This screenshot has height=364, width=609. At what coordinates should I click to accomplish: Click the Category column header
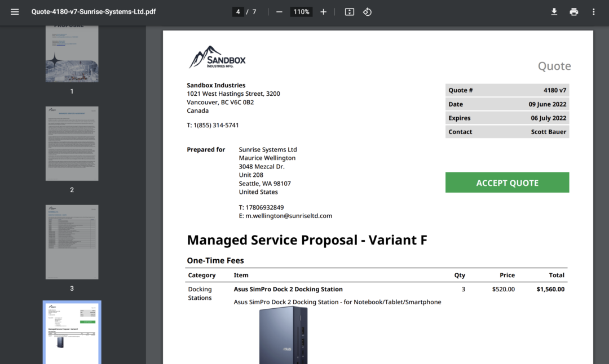pyautogui.click(x=201, y=275)
